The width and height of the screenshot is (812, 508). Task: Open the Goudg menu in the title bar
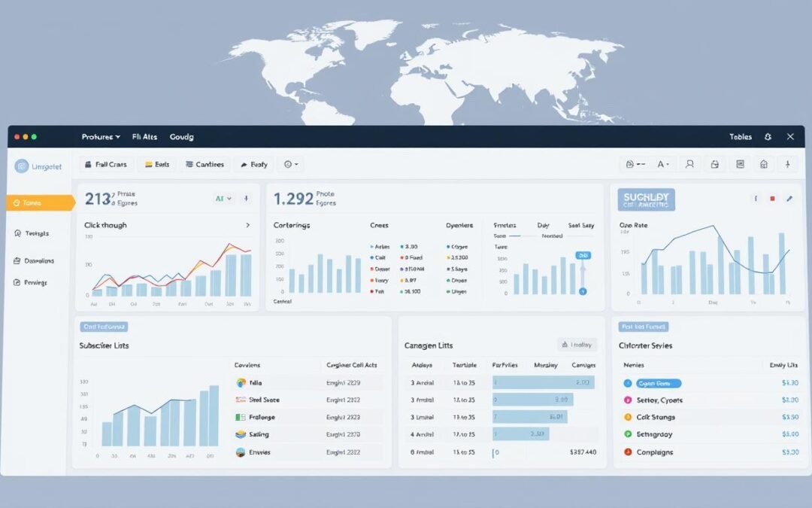(181, 137)
